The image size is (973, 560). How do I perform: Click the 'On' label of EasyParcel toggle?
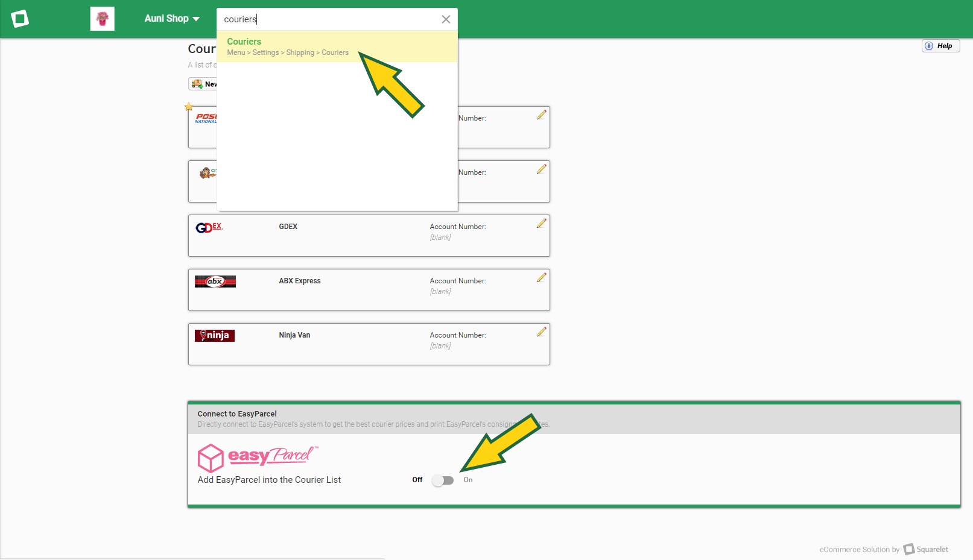(468, 480)
